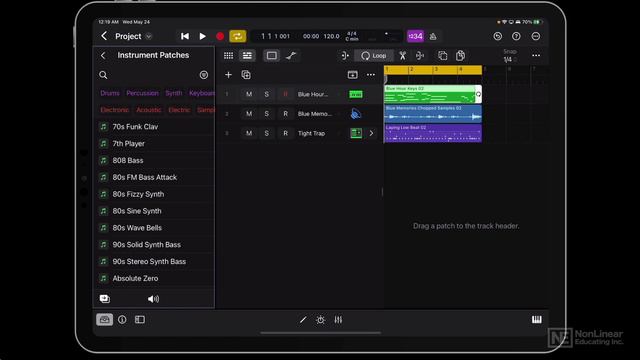Screen dimensions: 640x360
Task: Open the track header ellipsis menu
Action: pyautogui.click(x=371, y=75)
